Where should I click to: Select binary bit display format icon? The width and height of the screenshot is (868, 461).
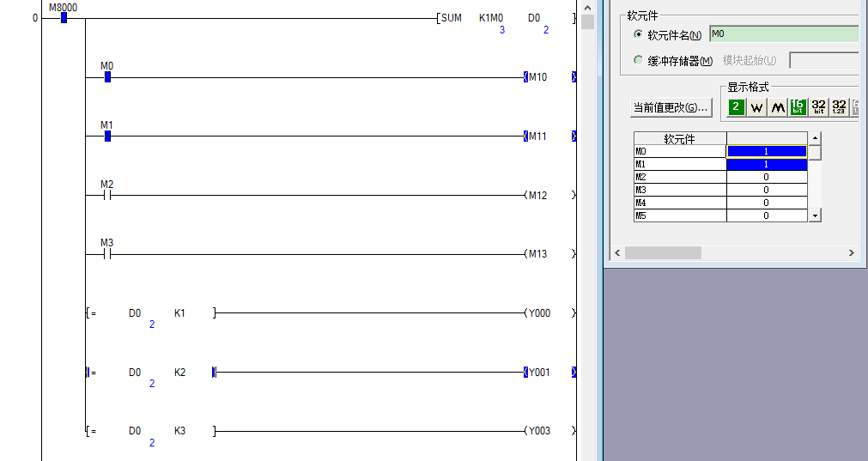[x=737, y=106]
